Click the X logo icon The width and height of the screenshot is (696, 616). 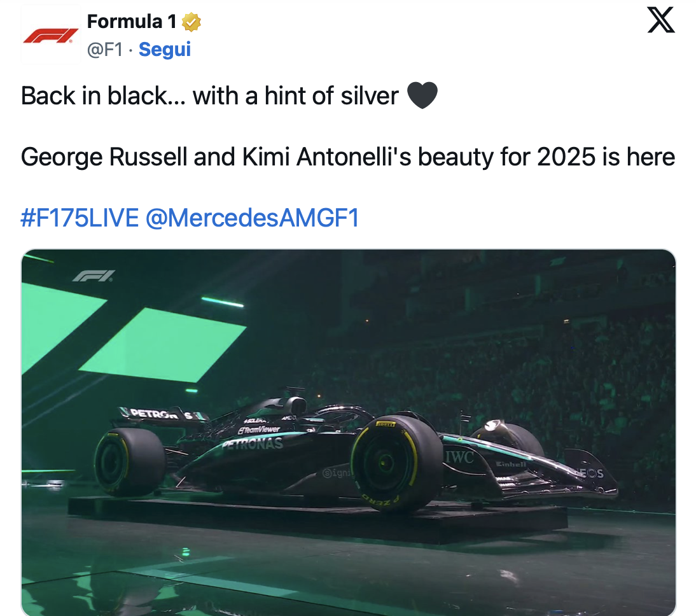pos(661,20)
